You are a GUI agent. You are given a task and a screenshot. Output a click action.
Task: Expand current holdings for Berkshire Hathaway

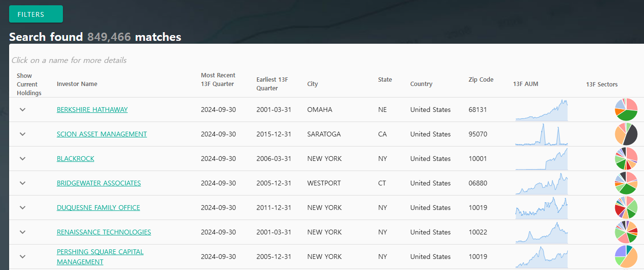23,110
